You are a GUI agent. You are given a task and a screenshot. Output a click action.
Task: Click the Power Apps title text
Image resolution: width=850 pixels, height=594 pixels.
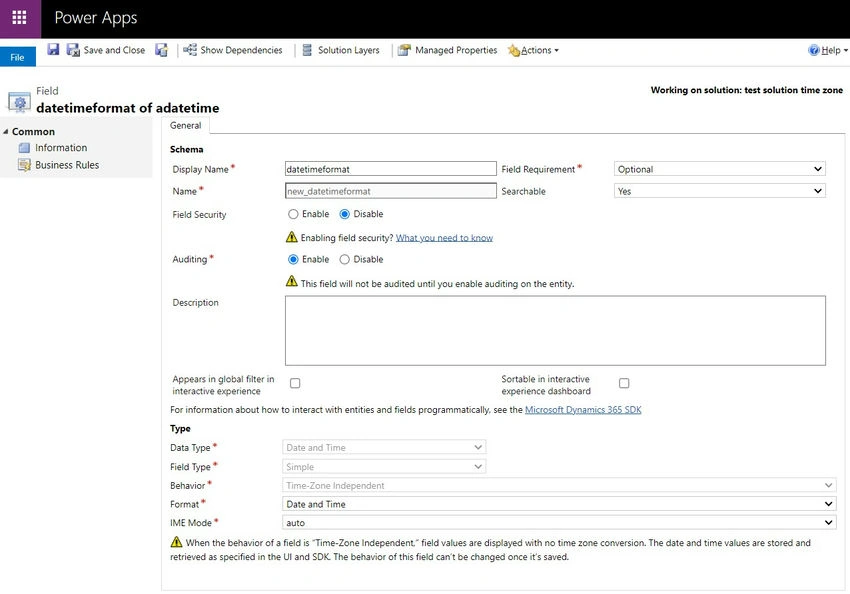point(96,18)
